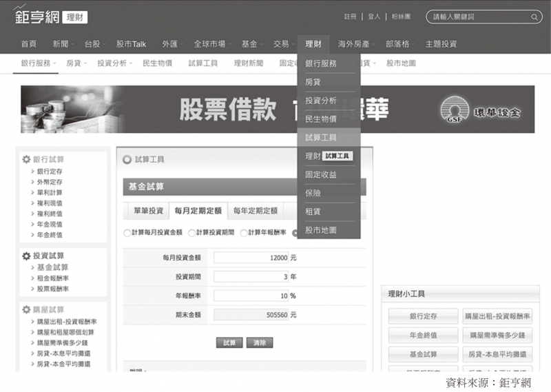The height and width of the screenshot is (392, 551).
Task: Switch to the 單筆投資 tab
Action: point(148,211)
